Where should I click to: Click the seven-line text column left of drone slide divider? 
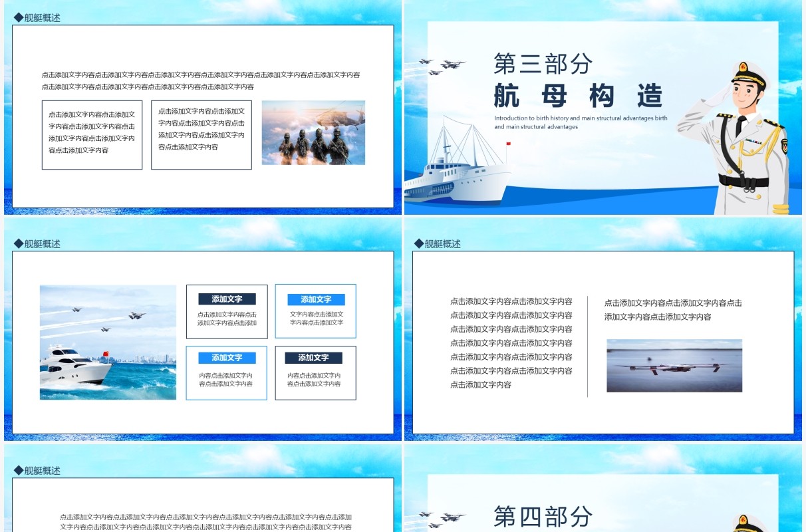(511, 343)
